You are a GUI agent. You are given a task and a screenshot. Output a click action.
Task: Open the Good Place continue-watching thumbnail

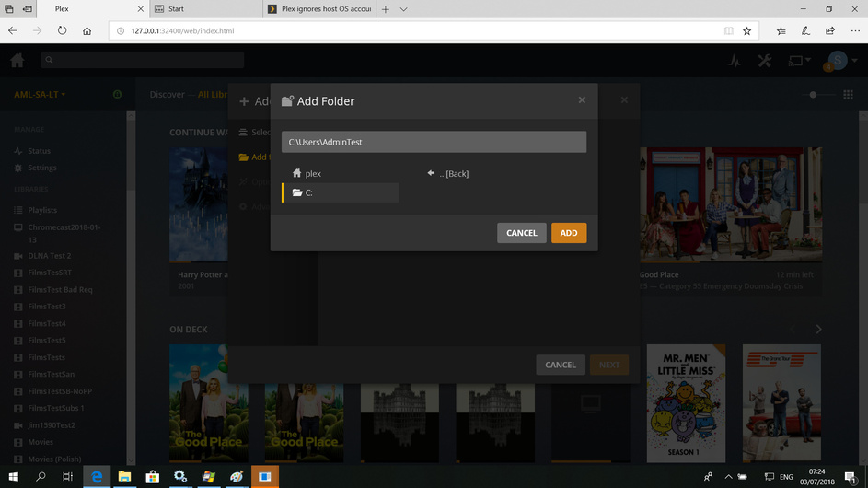(x=731, y=204)
